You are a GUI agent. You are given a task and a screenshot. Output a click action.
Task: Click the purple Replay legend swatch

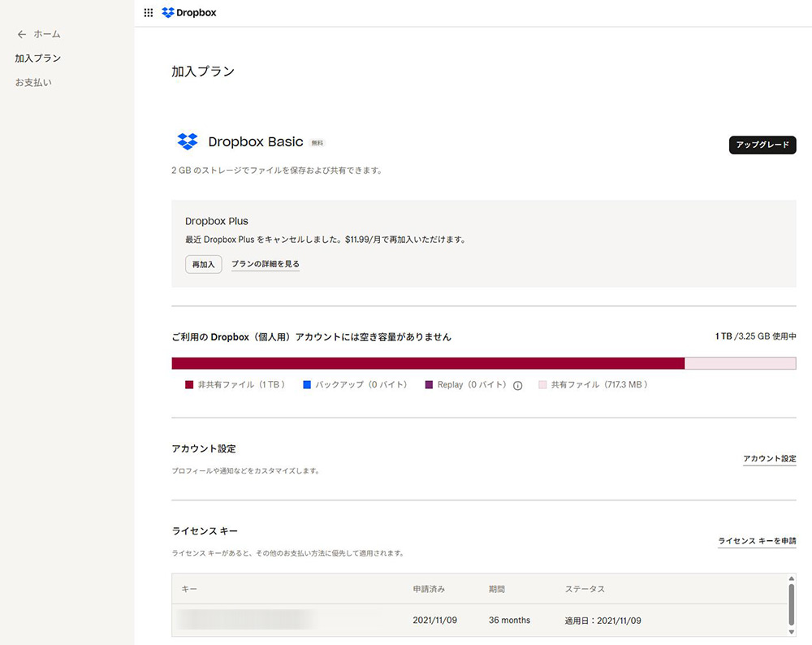pos(429,385)
